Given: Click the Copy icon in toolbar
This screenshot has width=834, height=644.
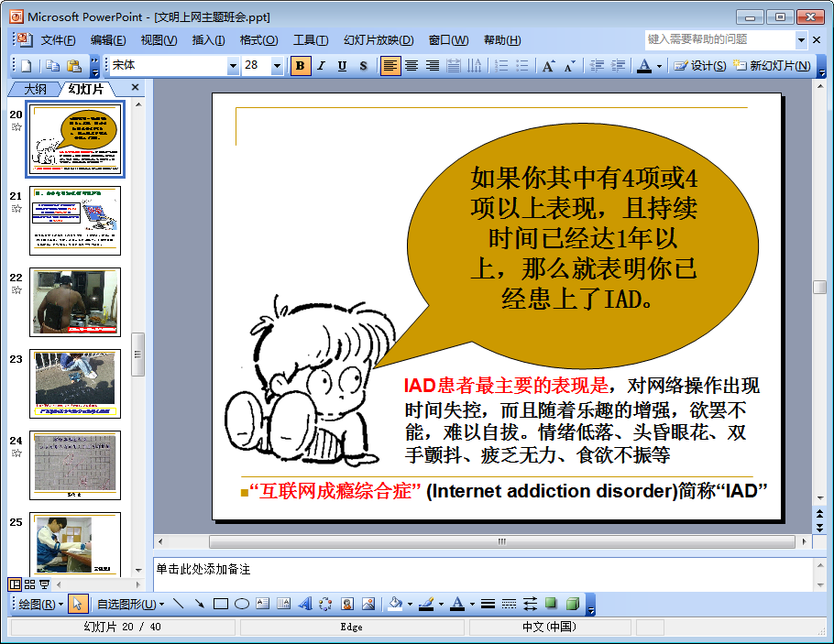Looking at the screenshot, I should [x=52, y=66].
